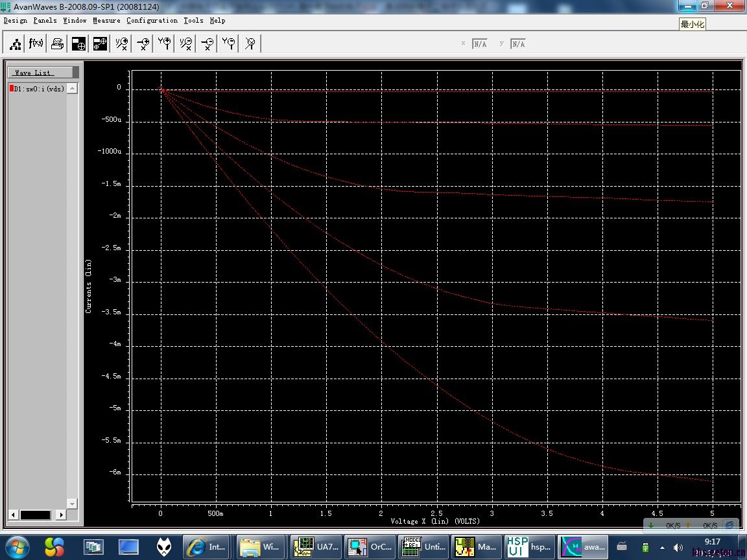Screen dimensions: 747x560
Task: Click the volume speaker tray icon
Action: 678,548
